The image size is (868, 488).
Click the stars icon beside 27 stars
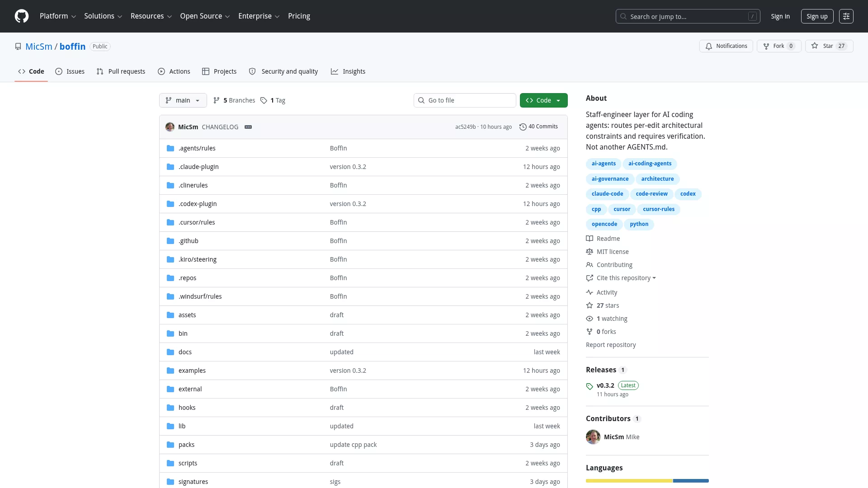point(590,305)
